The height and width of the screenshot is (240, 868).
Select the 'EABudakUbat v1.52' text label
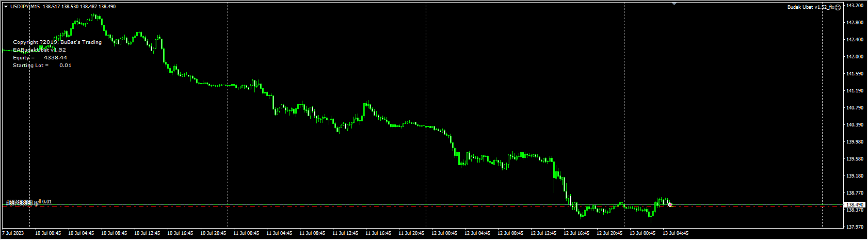click(x=39, y=50)
